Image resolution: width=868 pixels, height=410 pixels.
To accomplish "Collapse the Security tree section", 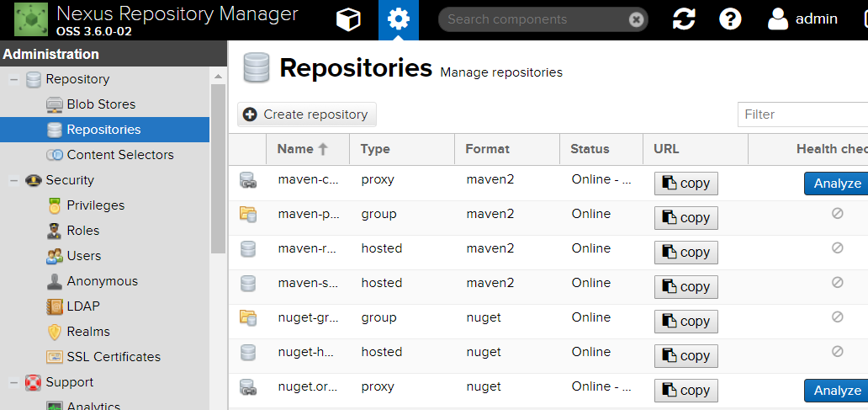I will pyautogui.click(x=13, y=180).
